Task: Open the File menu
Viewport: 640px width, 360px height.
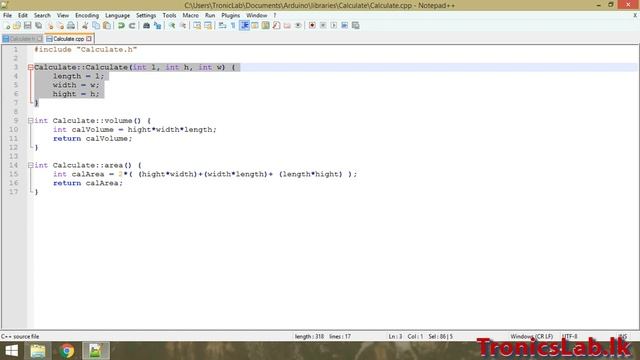Action: point(7,16)
